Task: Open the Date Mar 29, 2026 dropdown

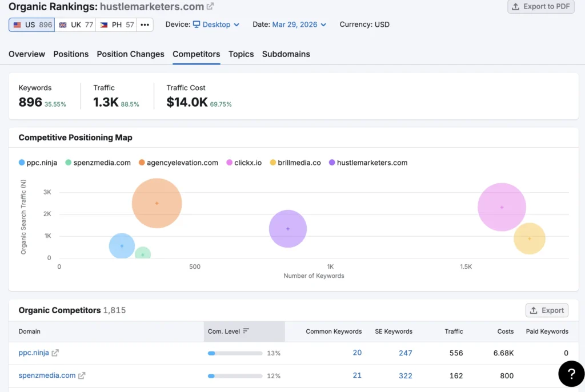Action: [299, 25]
